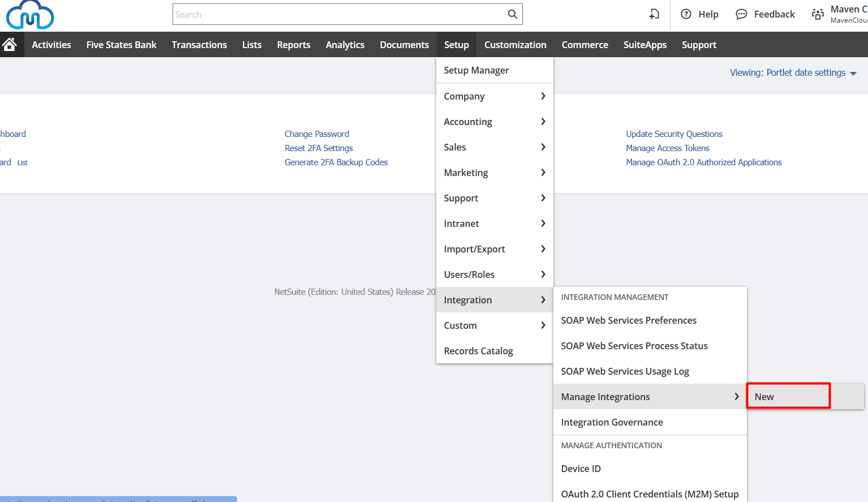Open the Help icon in header
This screenshot has width=868, height=502.
coord(686,14)
